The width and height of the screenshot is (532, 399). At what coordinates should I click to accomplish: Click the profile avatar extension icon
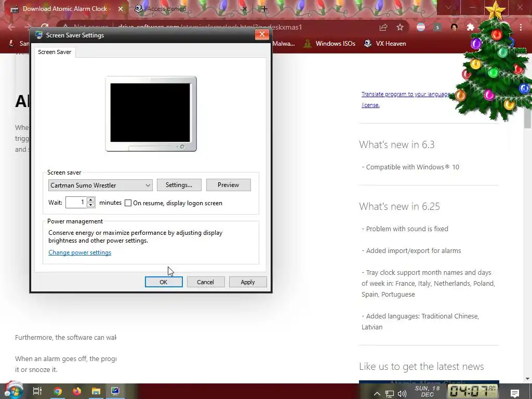(x=454, y=28)
